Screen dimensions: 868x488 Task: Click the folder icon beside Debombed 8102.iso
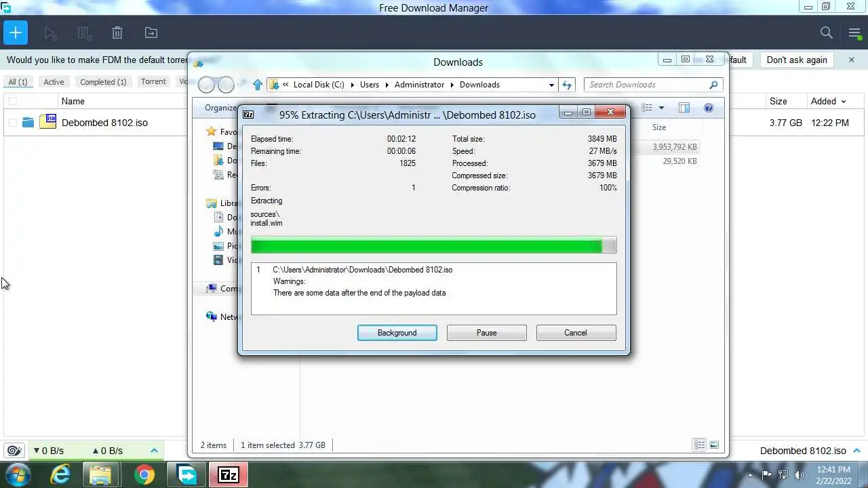[x=28, y=123]
